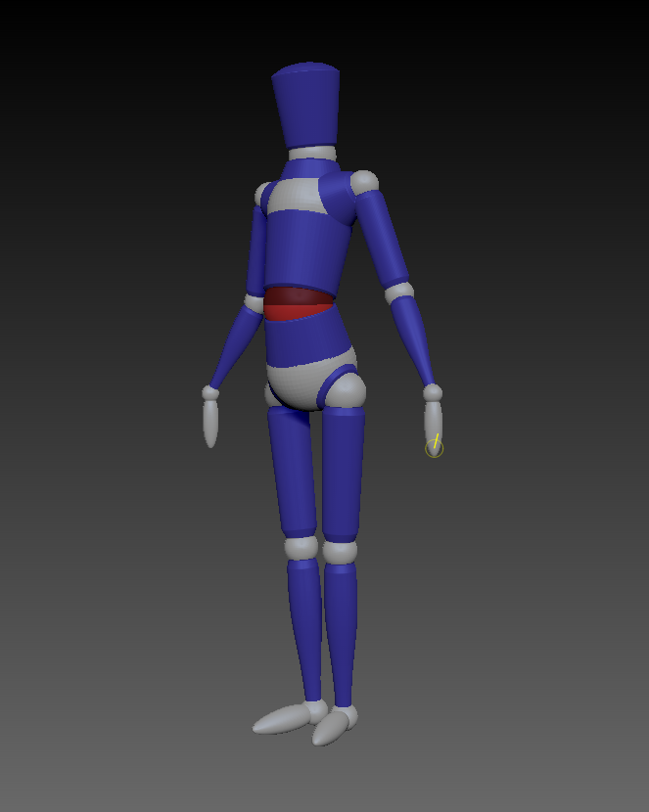Click the blue forearm above the yellow cursor
This screenshot has height=812, width=649.
[x=417, y=340]
